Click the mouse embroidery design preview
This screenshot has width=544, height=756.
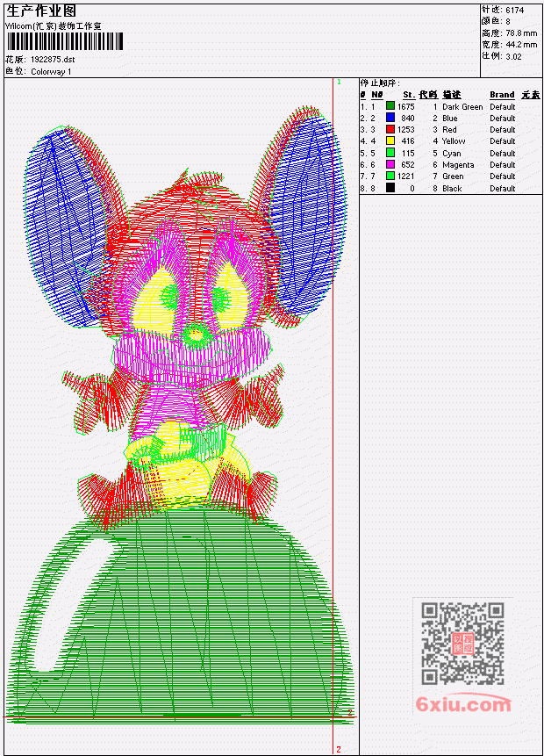(x=181, y=414)
